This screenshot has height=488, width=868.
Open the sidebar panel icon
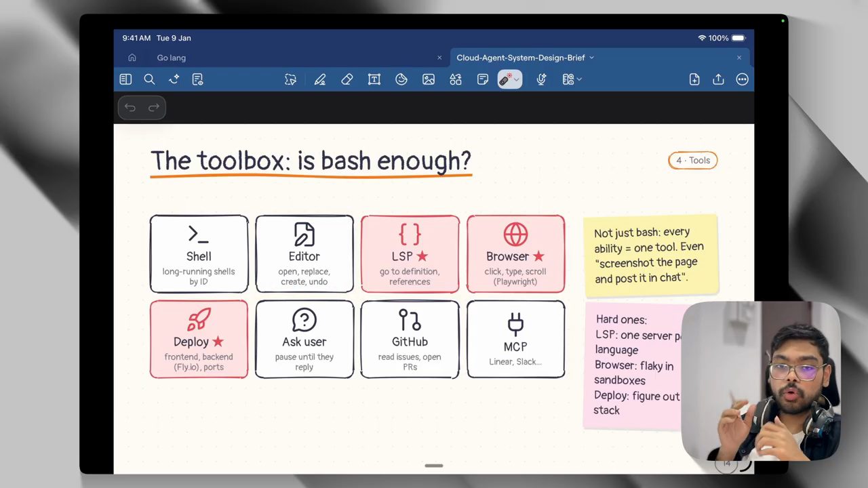coord(125,79)
